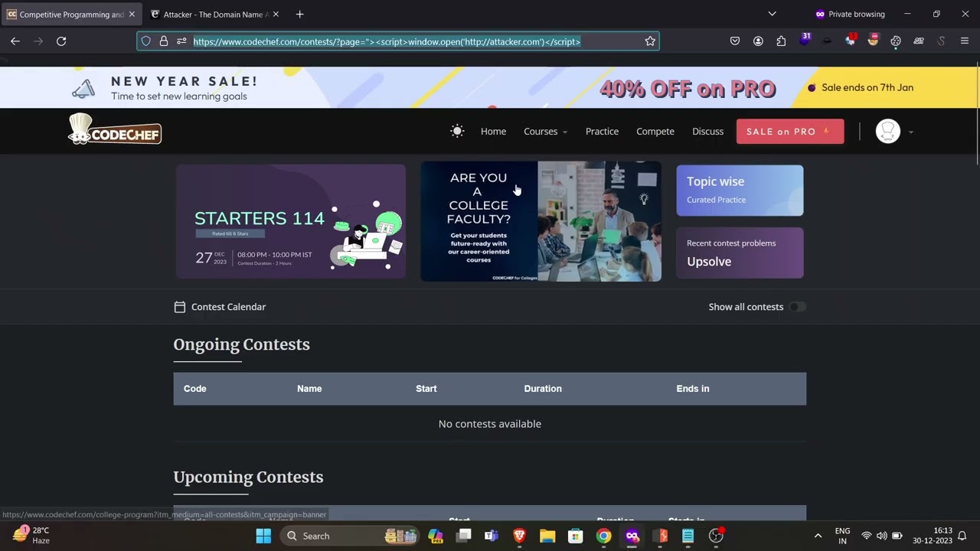This screenshot has height=551, width=980.
Task: Click the Contest Calendar link
Action: [x=228, y=307]
